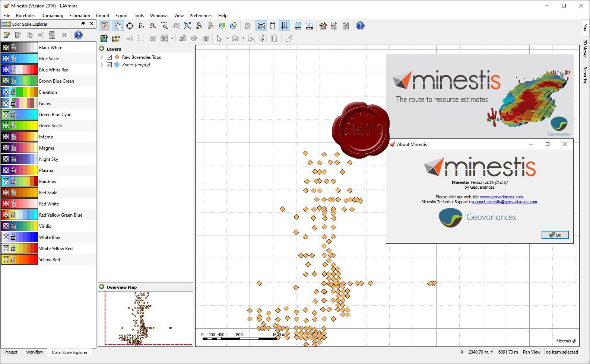Open the Boreholes menu
The width and height of the screenshot is (590, 364).
pos(26,16)
